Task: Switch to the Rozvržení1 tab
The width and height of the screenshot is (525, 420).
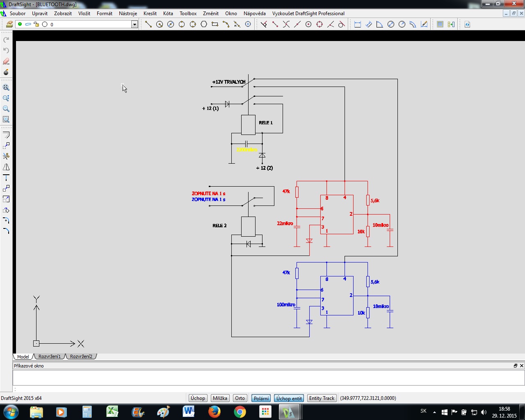Action: (50, 356)
